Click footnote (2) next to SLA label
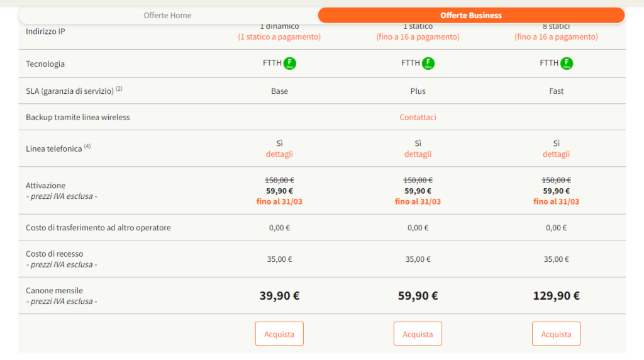The height and width of the screenshot is (360, 644). pos(119,89)
